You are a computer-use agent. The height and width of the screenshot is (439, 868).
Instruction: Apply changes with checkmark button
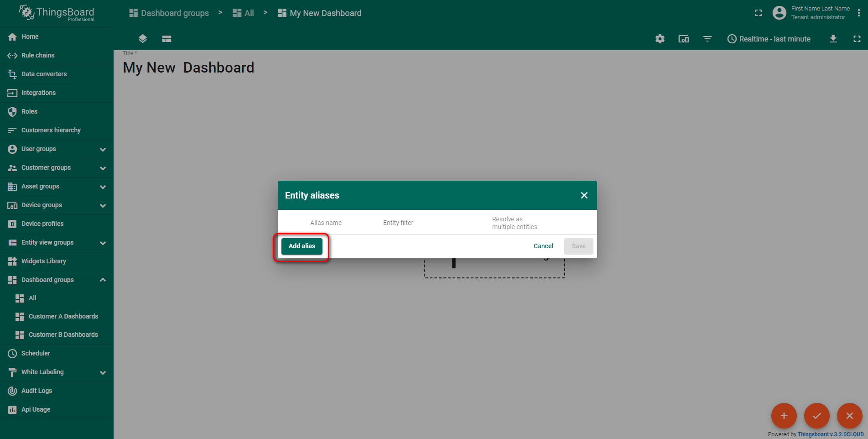coord(816,416)
